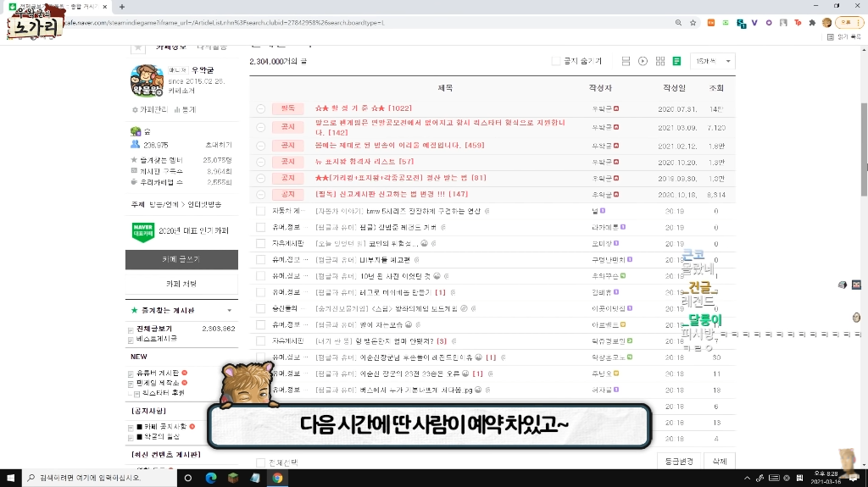868x487 pixels.
Task: Expand the favorite boards dropdown arrow
Action: coord(229,311)
